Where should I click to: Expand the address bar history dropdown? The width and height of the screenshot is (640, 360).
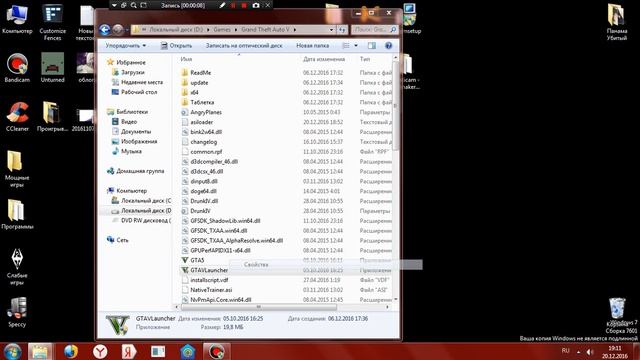click(x=331, y=29)
